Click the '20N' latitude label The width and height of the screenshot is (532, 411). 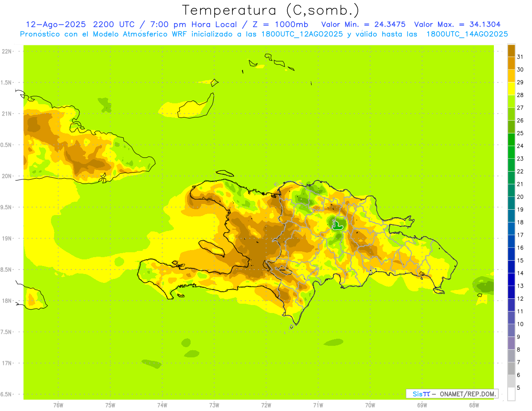tap(7, 176)
